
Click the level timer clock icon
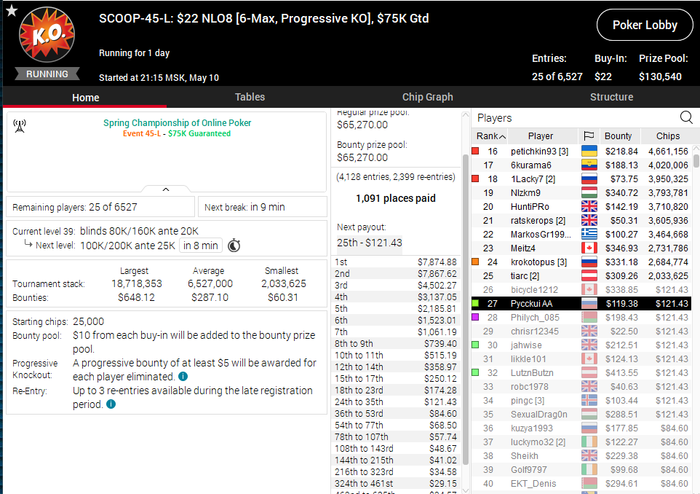[234, 245]
